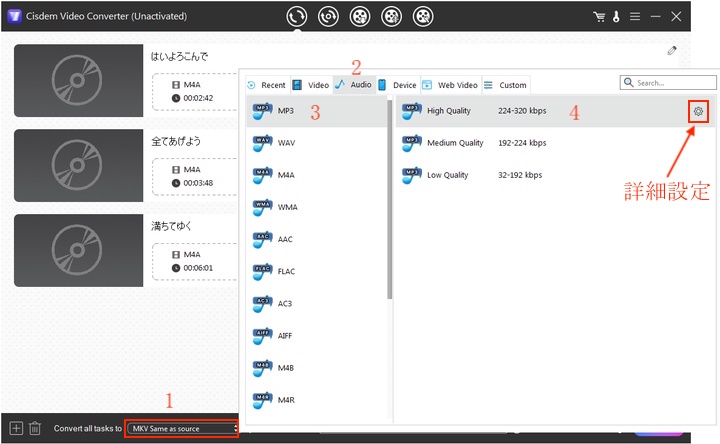The height and width of the screenshot is (444, 720).
Task: Select the 満ちてゆく track thumbnail
Action: (x=79, y=250)
